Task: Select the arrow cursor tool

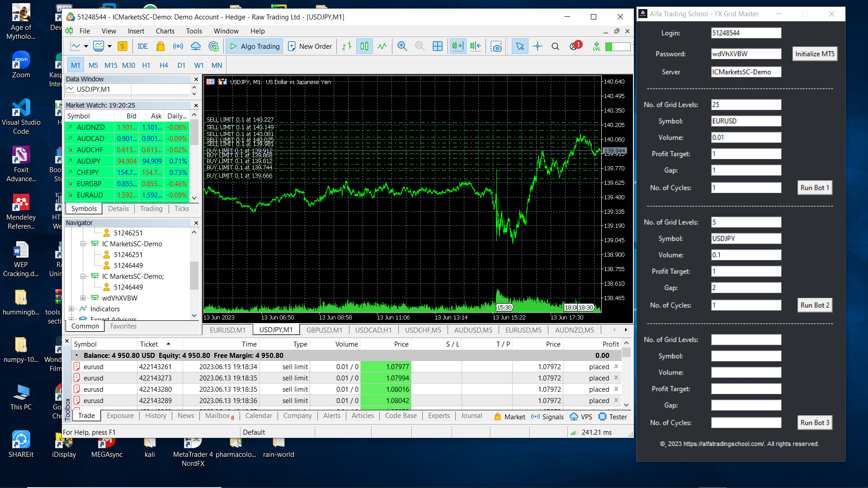Action: click(x=520, y=46)
